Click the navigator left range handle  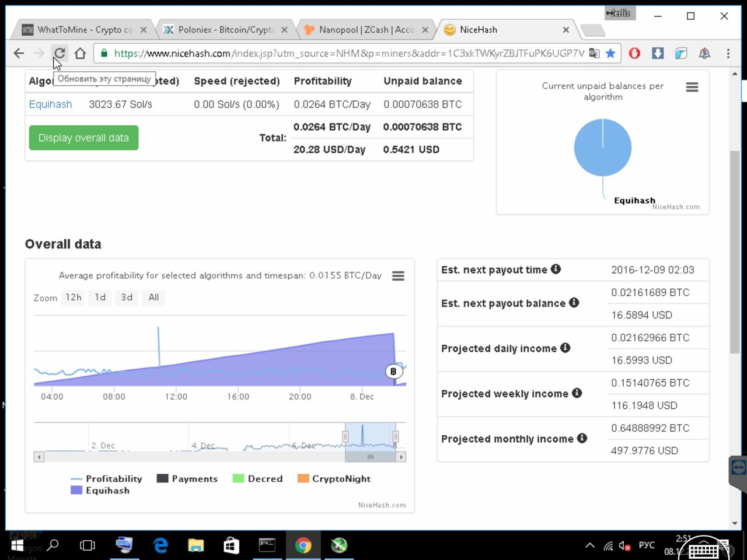tap(345, 436)
